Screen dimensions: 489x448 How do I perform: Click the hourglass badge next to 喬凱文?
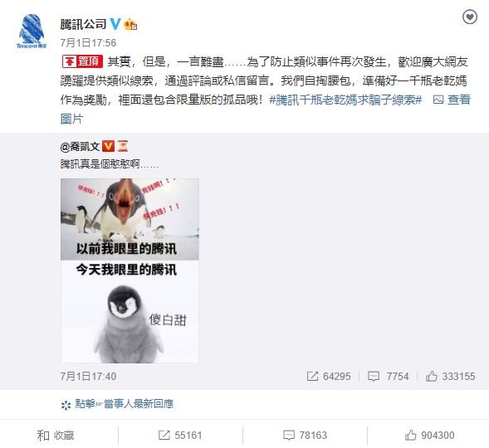pos(123,146)
